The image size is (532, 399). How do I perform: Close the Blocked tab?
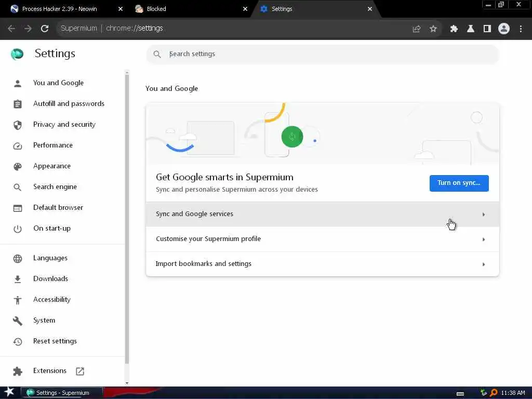[245, 9]
